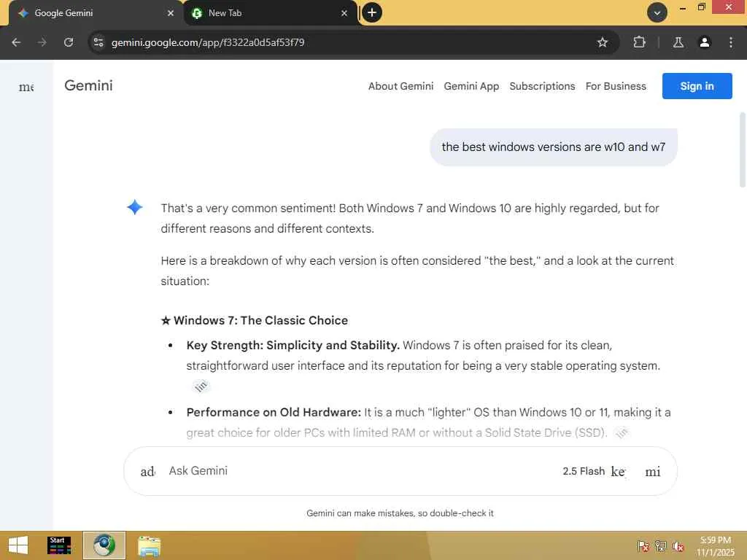The image size is (747, 560).
Task: Click the Gemini logo text
Action: [88, 86]
